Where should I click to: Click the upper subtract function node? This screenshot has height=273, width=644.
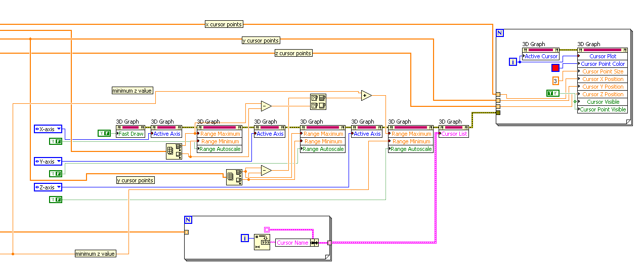[x=266, y=106]
